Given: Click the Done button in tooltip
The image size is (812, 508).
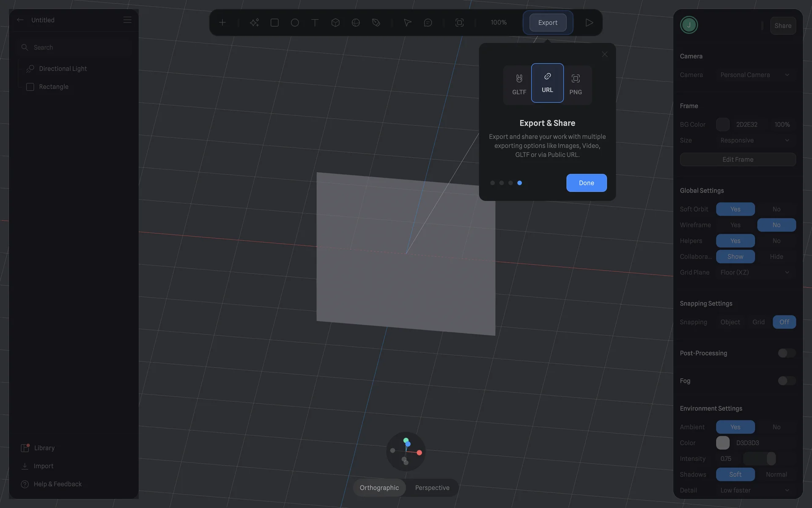Looking at the screenshot, I should pos(586,183).
